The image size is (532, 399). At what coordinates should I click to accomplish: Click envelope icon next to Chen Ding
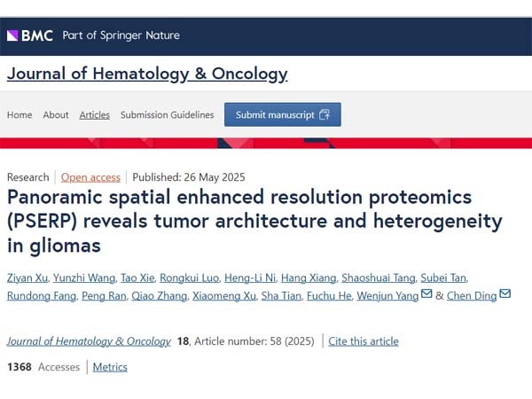click(505, 294)
